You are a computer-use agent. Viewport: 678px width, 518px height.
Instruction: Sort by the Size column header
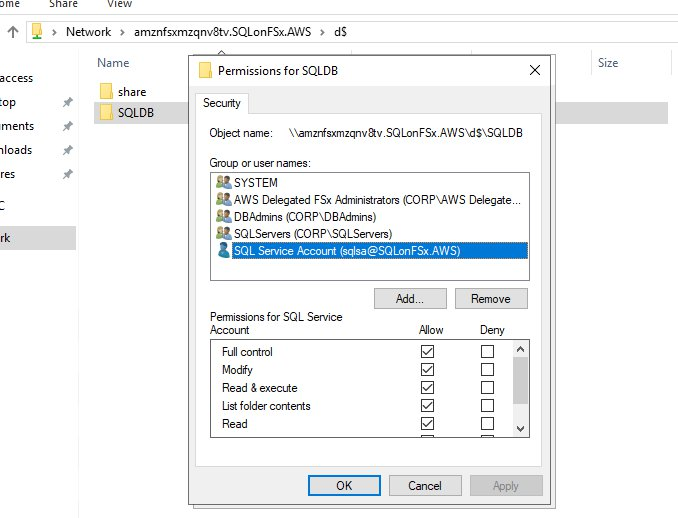(x=608, y=63)
